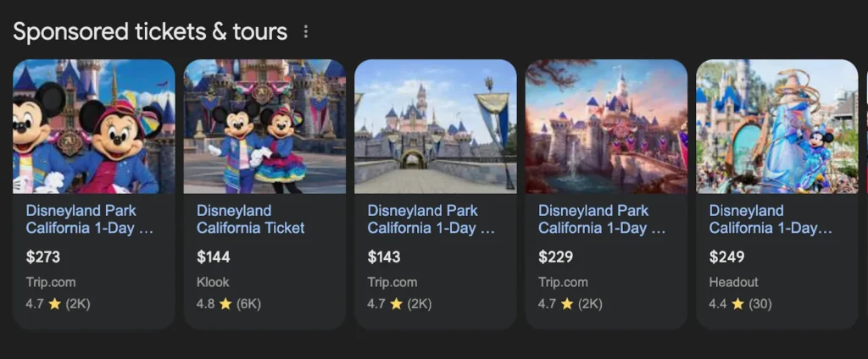Click the star icon next to 4.4 rating
Image resolution: width=868 pixels, height=359 pixels.
point(737,304)
